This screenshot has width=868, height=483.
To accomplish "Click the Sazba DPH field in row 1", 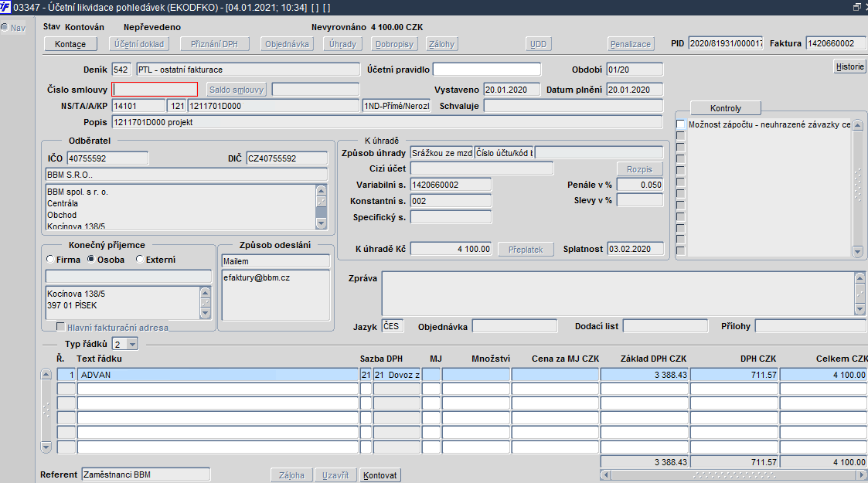I will point(366,375).
